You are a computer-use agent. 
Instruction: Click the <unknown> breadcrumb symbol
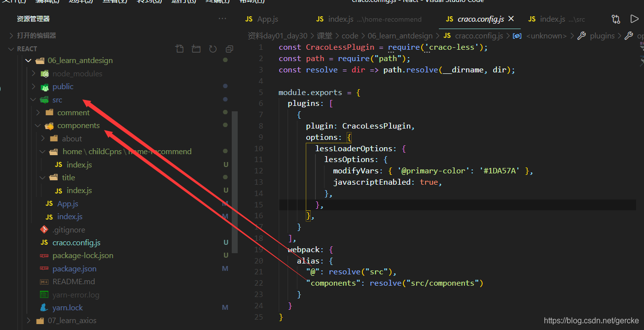546,35
